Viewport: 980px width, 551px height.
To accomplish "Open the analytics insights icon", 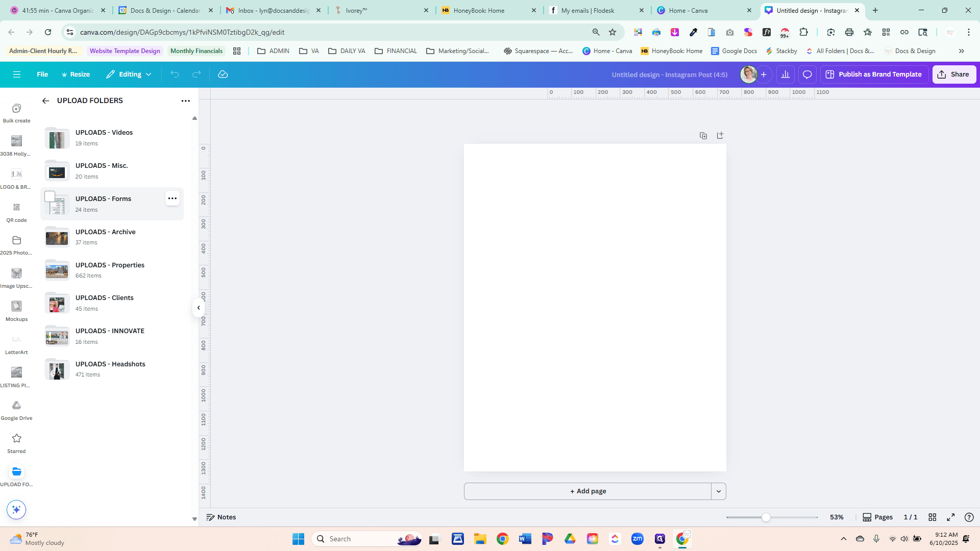I will click(x=786, y=74).
